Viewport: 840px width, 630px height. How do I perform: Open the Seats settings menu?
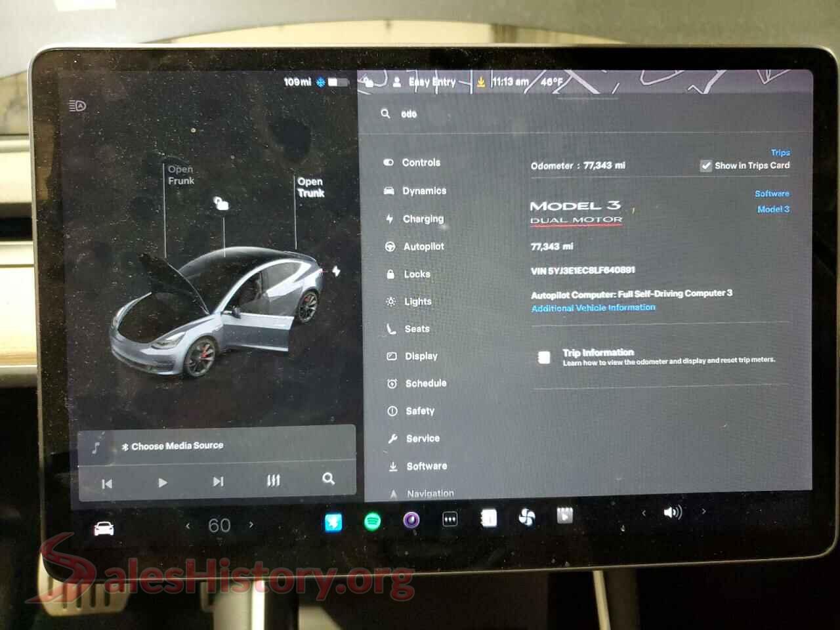(x=408, y=329)
